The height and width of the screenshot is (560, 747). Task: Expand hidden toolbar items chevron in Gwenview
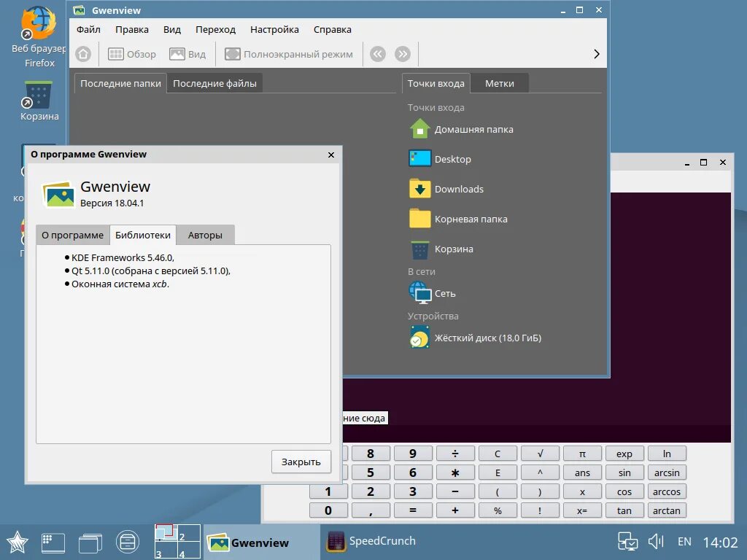pos(597,54)
